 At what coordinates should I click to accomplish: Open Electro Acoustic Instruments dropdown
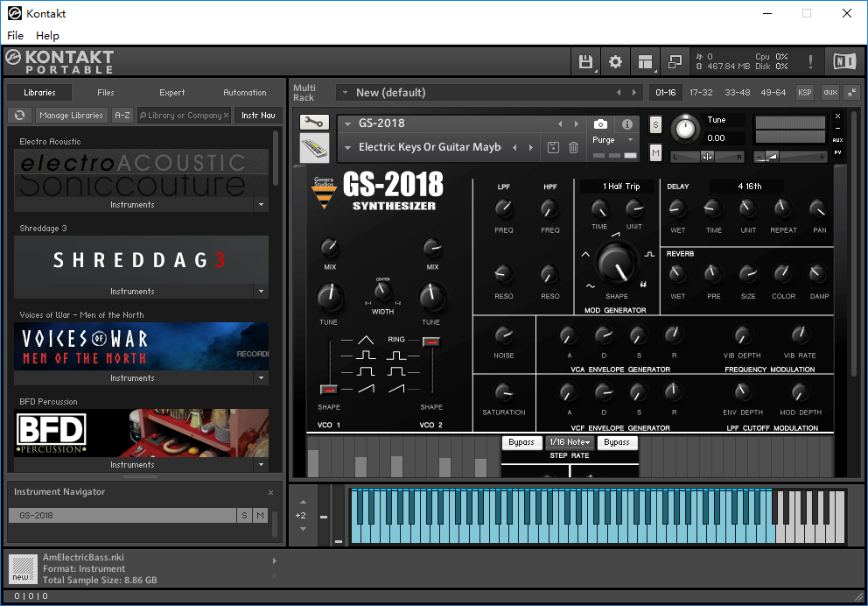click(262, 205)
